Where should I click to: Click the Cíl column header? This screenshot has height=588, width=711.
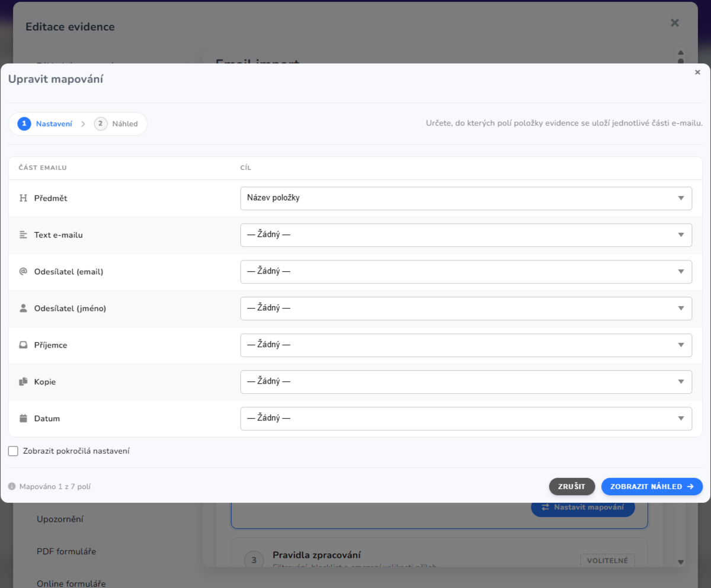[246, 168]
